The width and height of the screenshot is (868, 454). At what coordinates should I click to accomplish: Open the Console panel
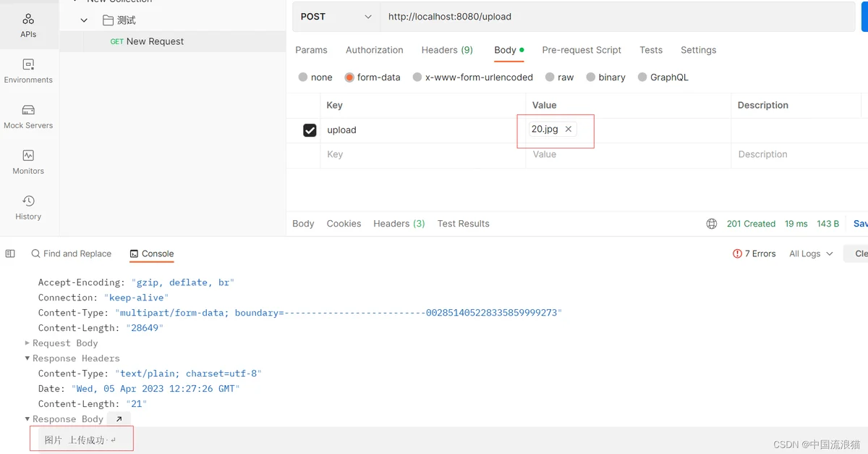(152, 253)
